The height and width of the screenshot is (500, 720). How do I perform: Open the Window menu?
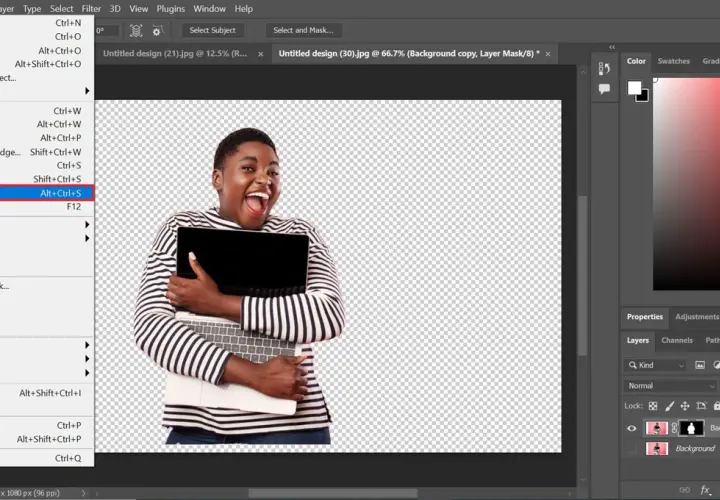(x=209, y=9)
